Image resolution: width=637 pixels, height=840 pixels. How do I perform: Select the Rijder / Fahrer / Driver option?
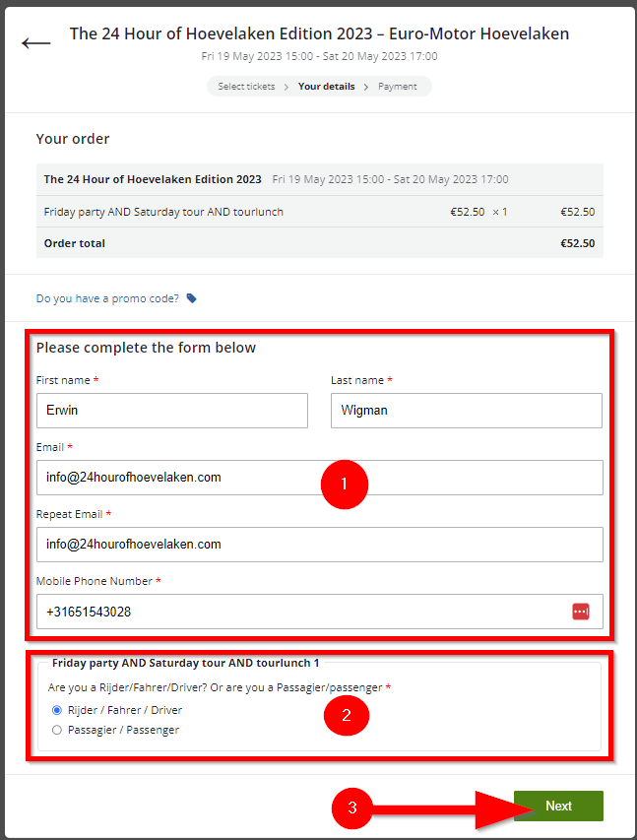pyautogui.click(x=57, y=710)
